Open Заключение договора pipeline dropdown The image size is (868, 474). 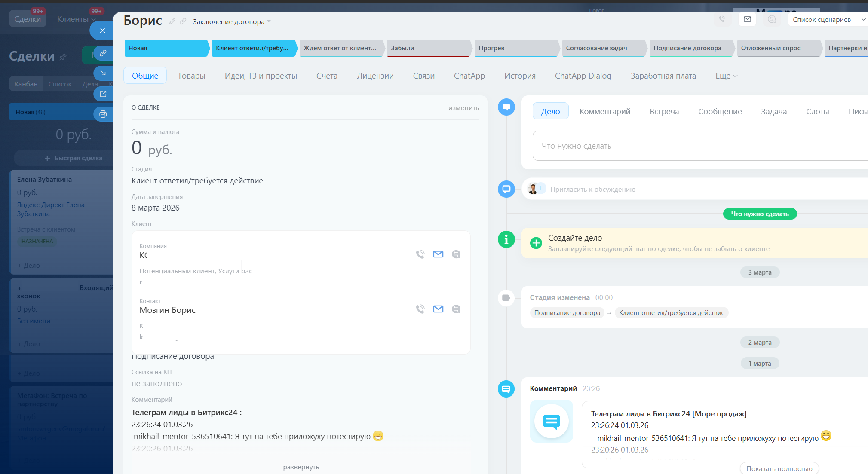pos(231,22)
